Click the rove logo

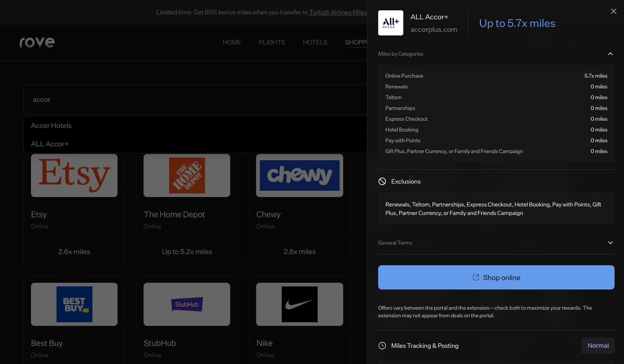37,42
